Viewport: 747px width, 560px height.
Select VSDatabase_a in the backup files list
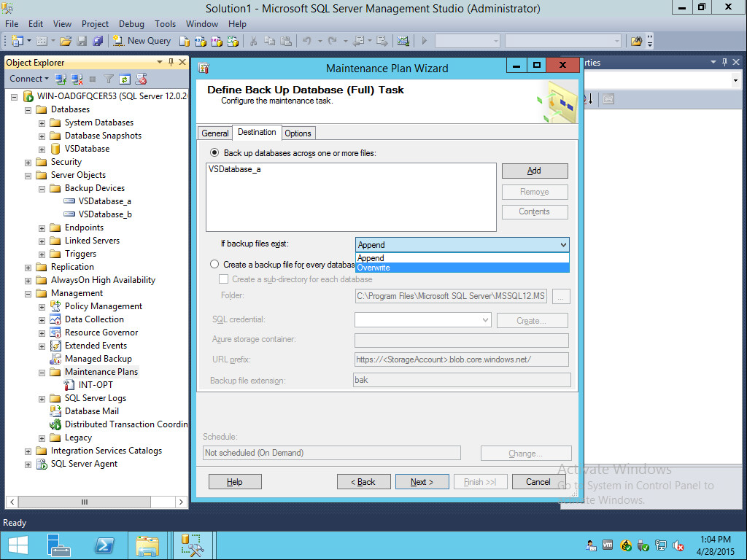tap(234, 169)
